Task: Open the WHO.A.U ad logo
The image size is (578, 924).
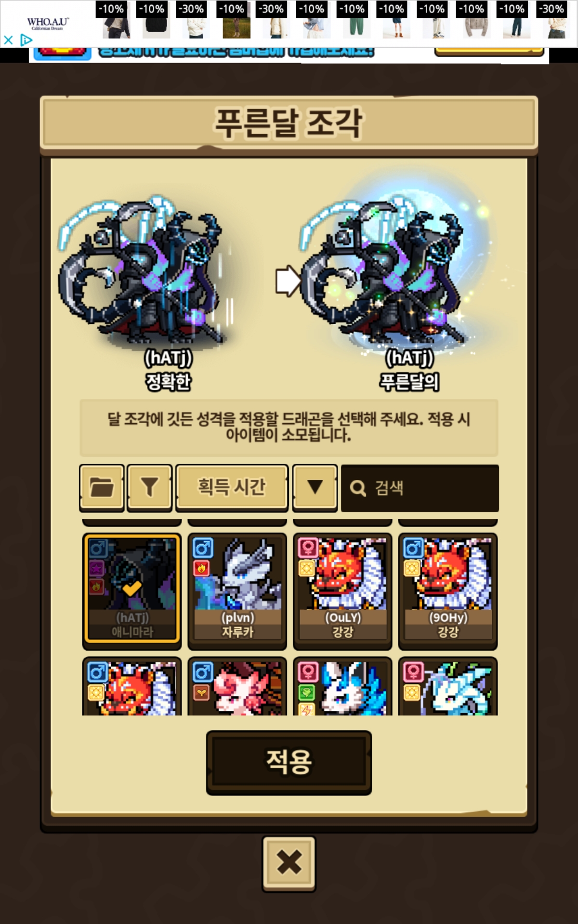Action: [x=48, y=24]
